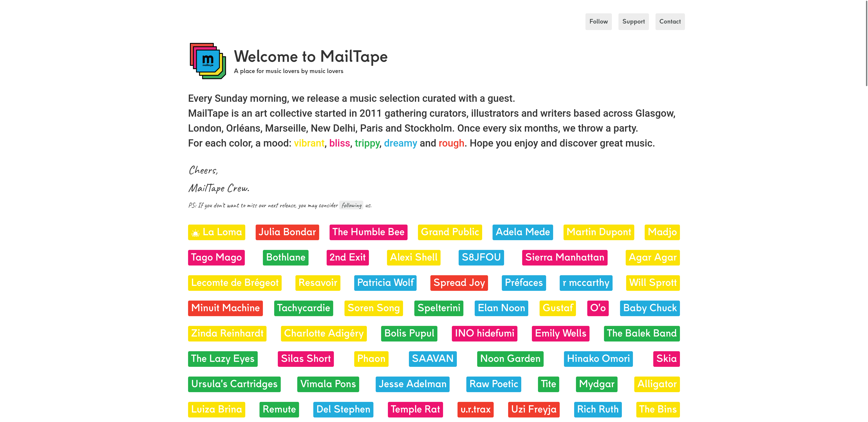
Task: Visit the Charlotte Adigéry episode
Action: click(x=324, y=333)
